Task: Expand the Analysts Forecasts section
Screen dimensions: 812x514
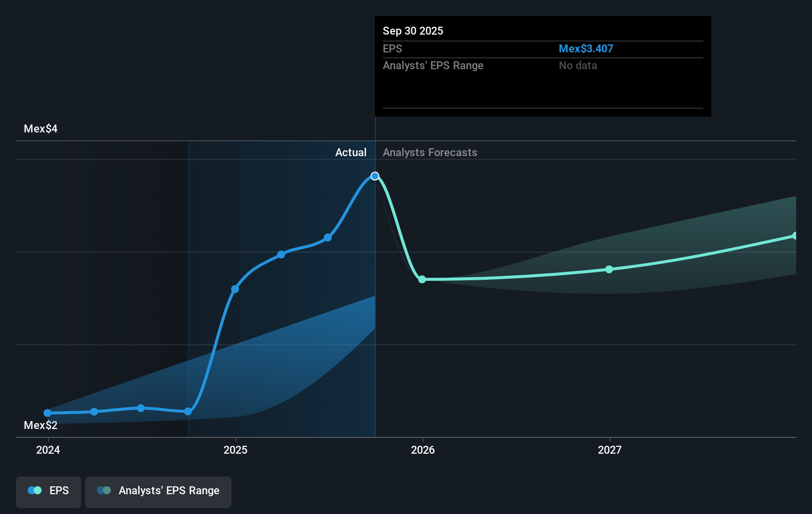Action: point(430,152)
